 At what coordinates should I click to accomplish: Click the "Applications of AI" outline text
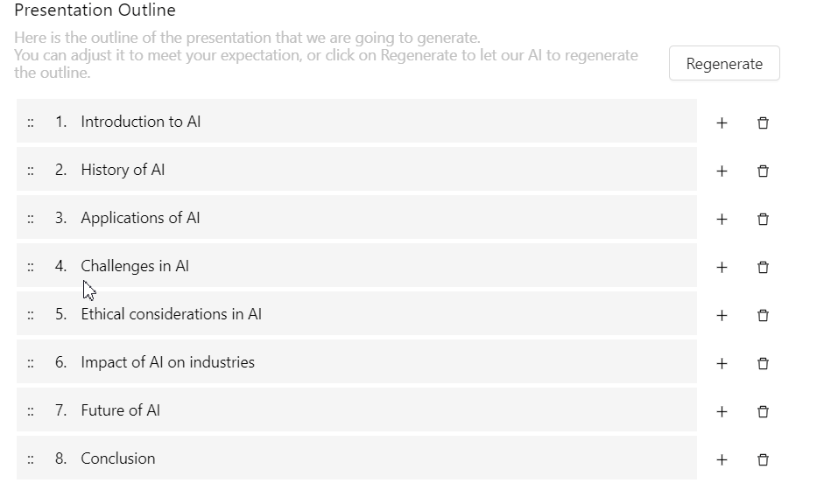click(x=141, y=218)
